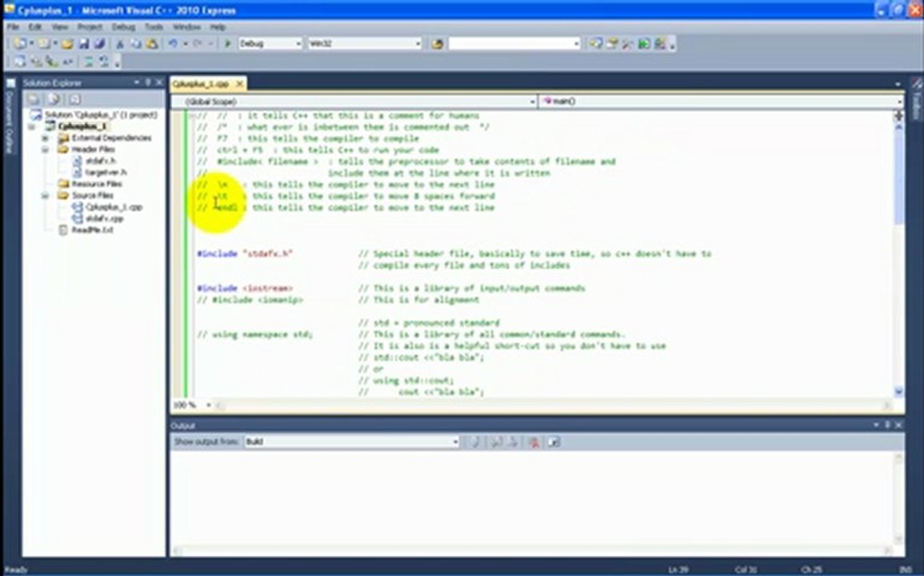Open the 100 % zoom dropdown
This screenshot has height=576, width=924.
click(x=208, y=405)
